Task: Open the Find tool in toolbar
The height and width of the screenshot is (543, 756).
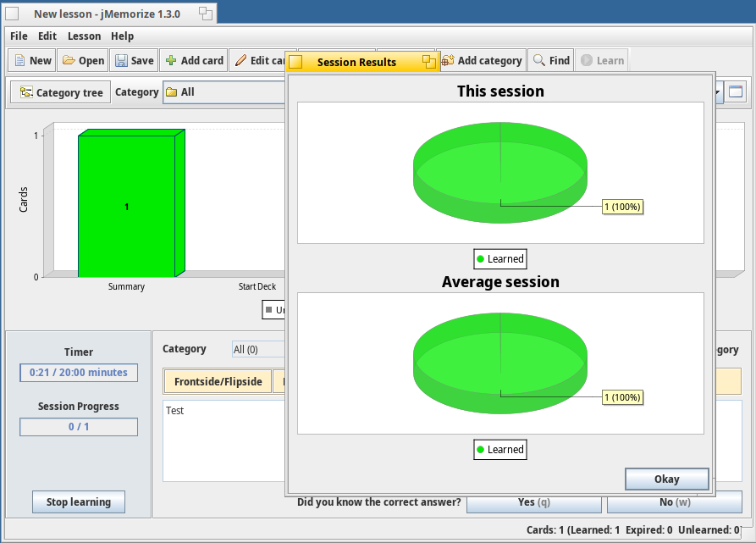Action: (550, 60)
